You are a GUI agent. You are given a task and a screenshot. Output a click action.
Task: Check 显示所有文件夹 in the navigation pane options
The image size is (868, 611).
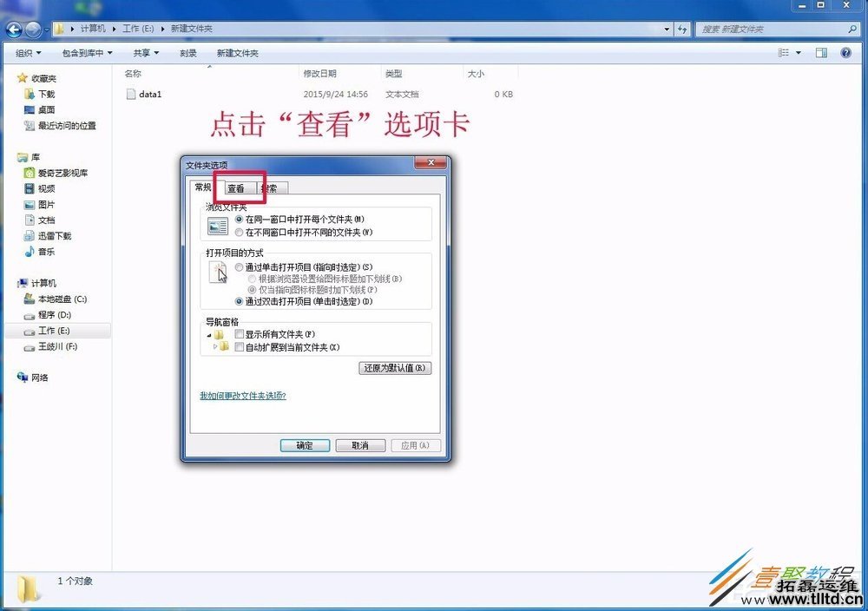[x=240, y=333]
